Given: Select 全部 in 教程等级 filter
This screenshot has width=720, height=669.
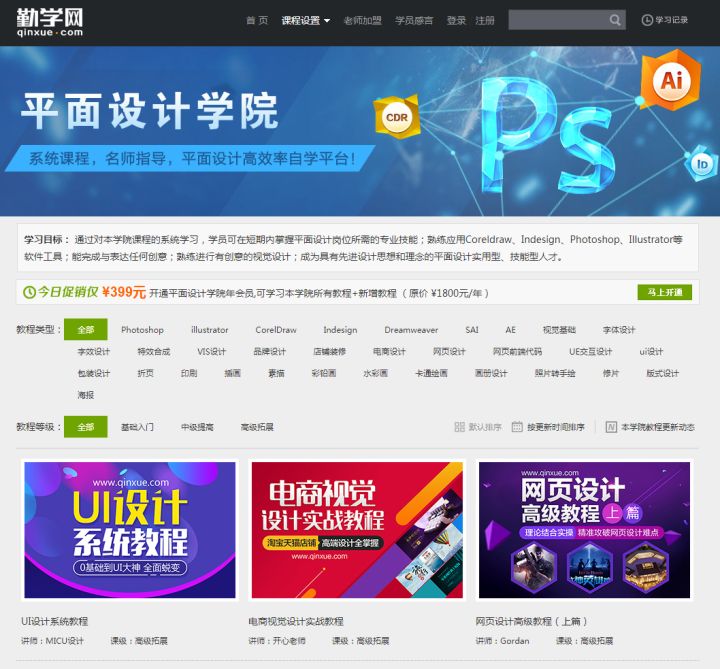Looking at the screenshot, I should (86, 427).
